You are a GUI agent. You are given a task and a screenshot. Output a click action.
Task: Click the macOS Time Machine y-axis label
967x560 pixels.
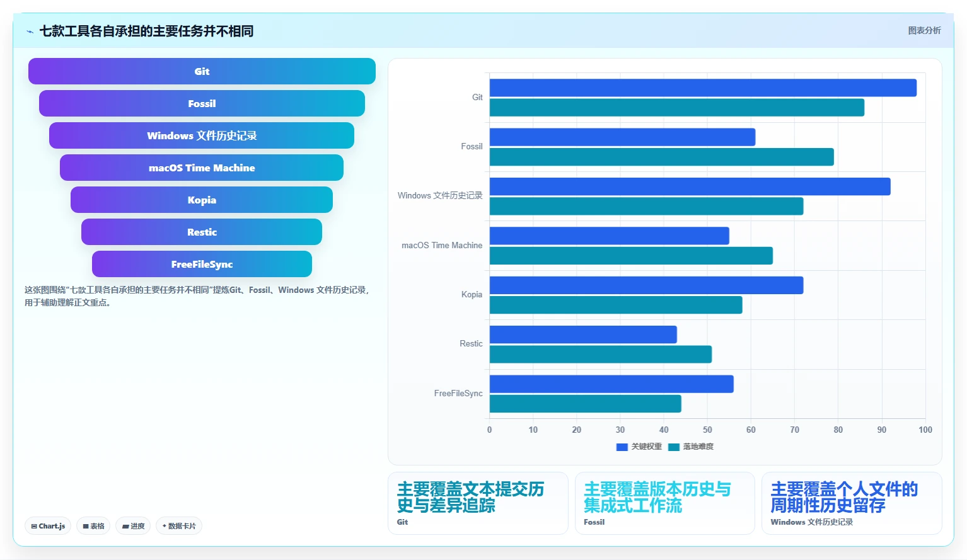point(442,245)
